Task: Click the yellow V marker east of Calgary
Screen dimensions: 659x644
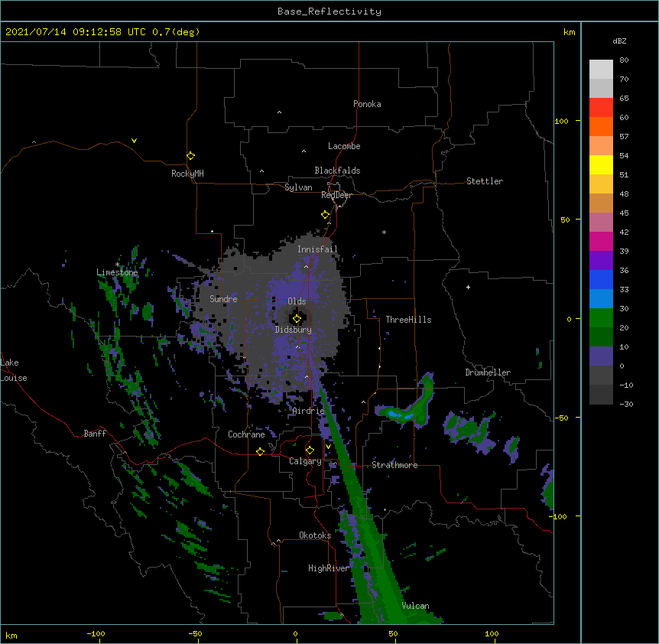Action: tap(328, 447)
